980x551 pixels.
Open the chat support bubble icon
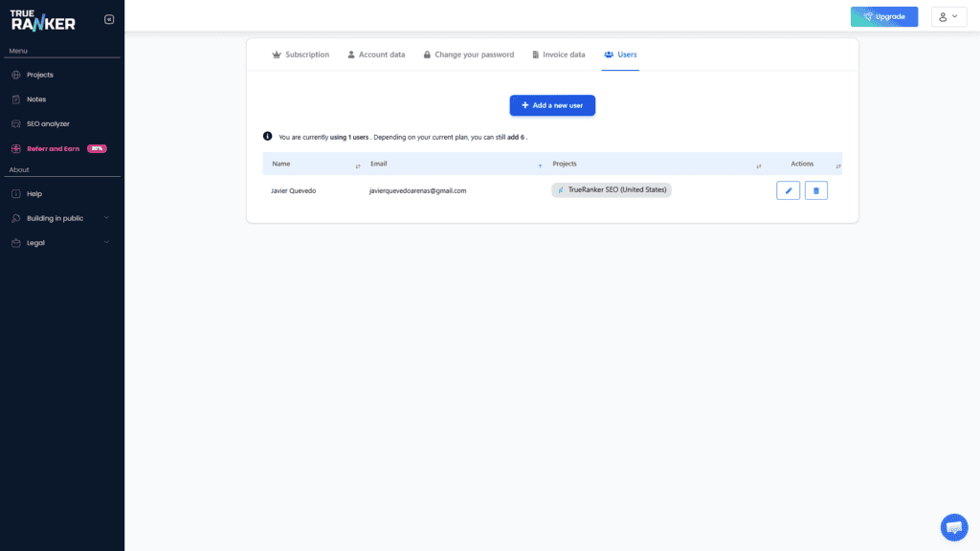(953, 527)
